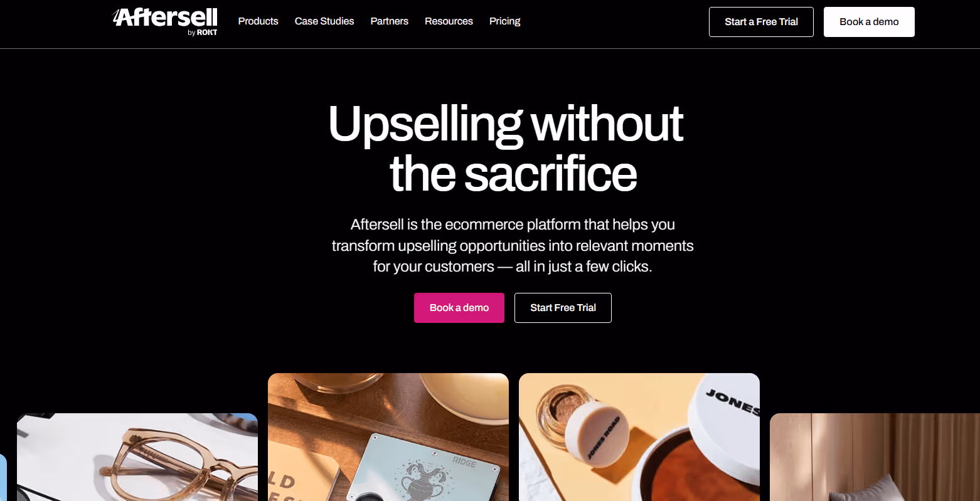Click the Aftersell logo

click(x=165, y=18)
